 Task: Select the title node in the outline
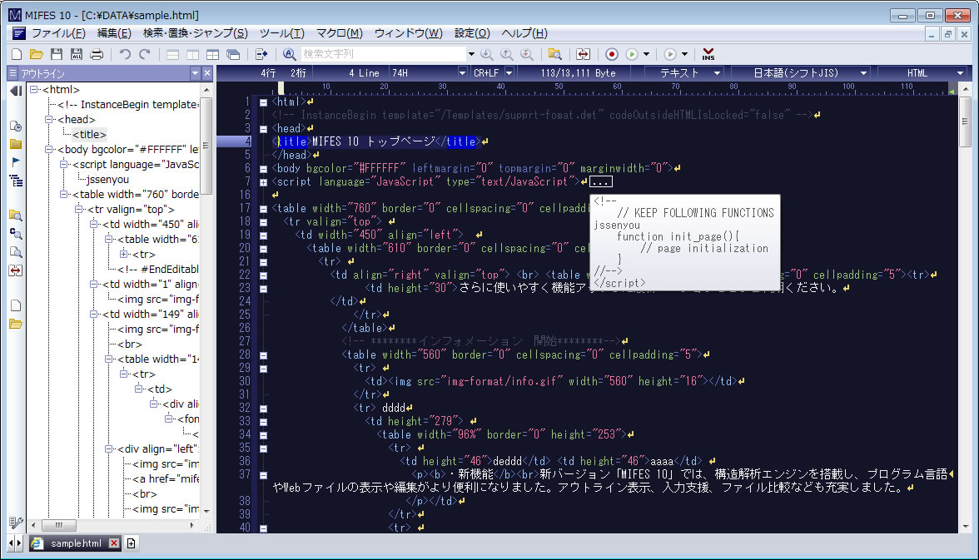click(89, 134)
